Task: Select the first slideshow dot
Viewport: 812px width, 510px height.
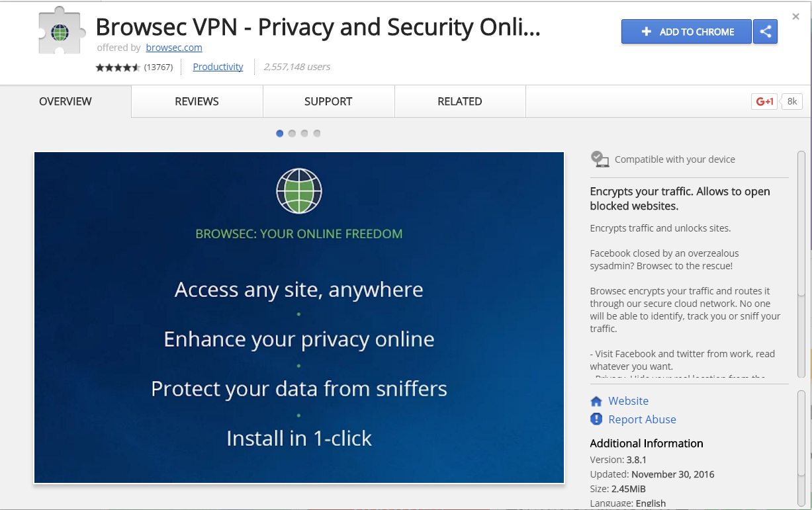Action: (279, 134)
